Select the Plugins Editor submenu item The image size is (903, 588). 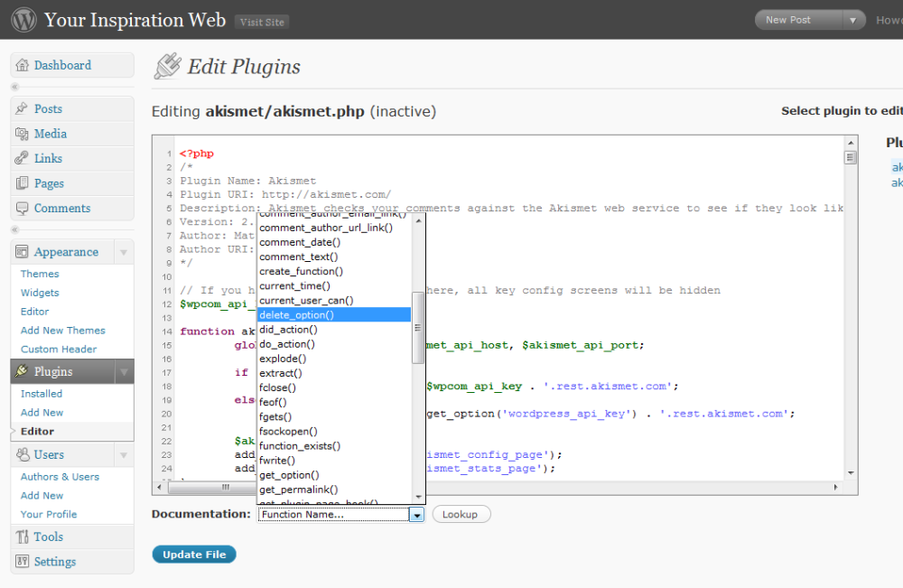37,432
